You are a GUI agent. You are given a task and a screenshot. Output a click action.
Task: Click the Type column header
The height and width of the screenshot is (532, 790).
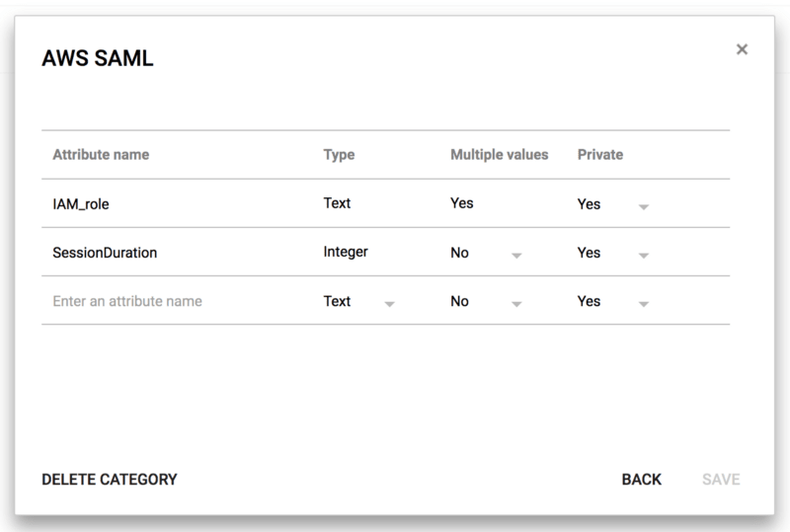[x=339, y=155]
